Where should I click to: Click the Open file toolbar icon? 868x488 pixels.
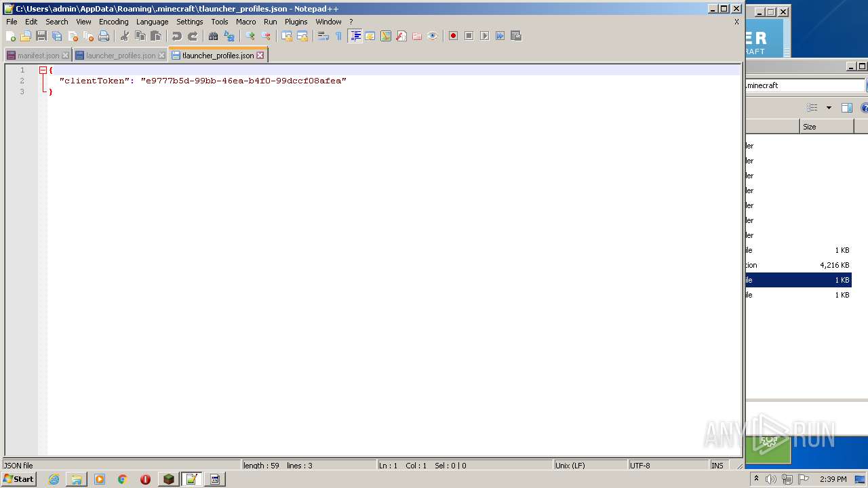tap(26, 36)
